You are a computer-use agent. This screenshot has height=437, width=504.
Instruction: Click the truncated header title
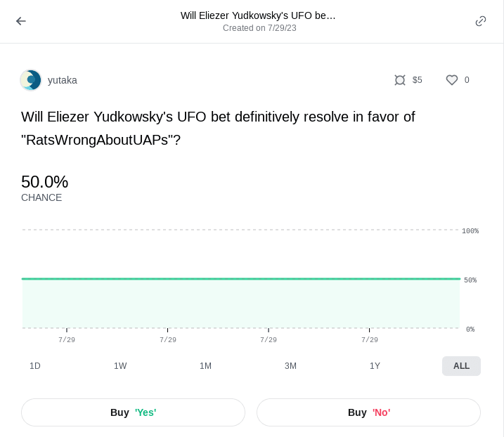[x=258, y=15]
